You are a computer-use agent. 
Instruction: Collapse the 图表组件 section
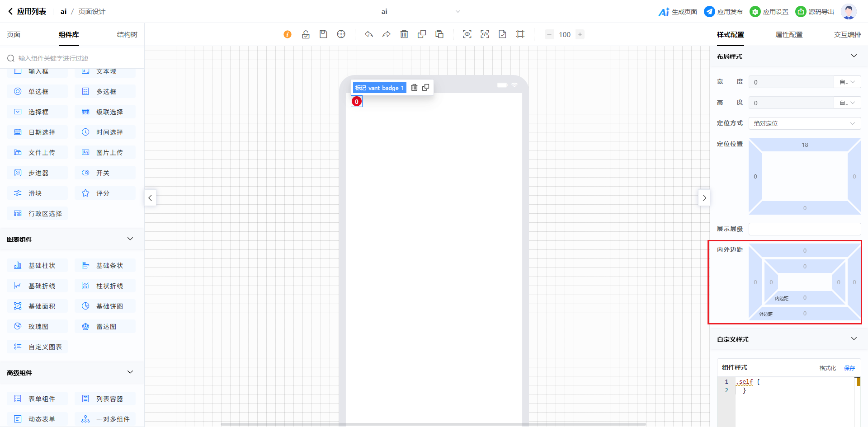(x=130, y=239)
